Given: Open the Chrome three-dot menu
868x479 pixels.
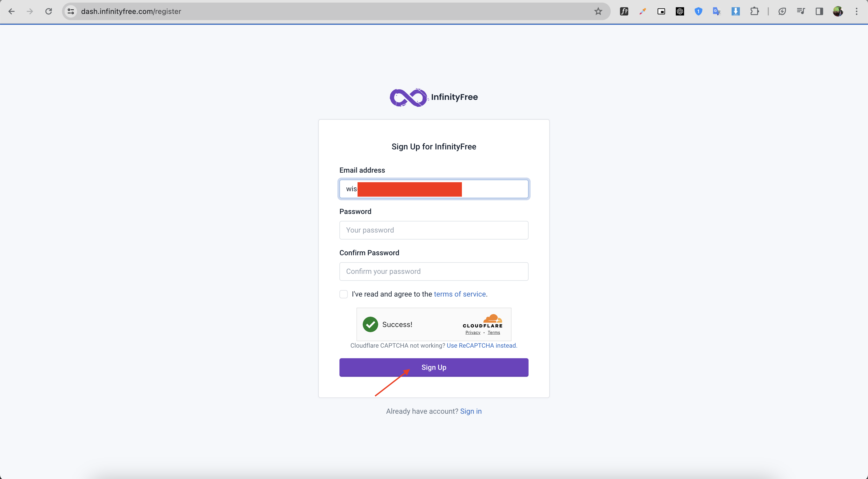Looking at the screenshot, I should (x=856, y=11).
